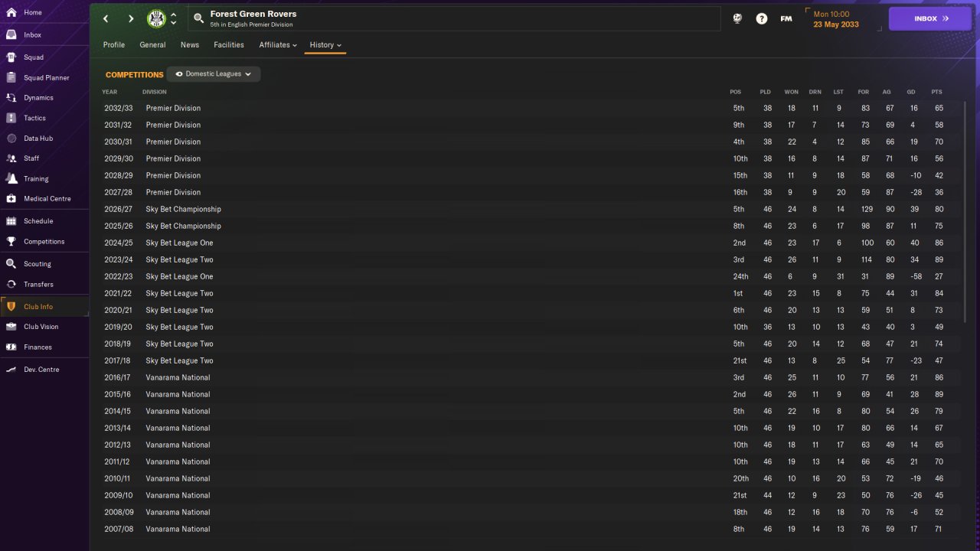
Task: Sort by the LST column header
Action: (838, 92)
